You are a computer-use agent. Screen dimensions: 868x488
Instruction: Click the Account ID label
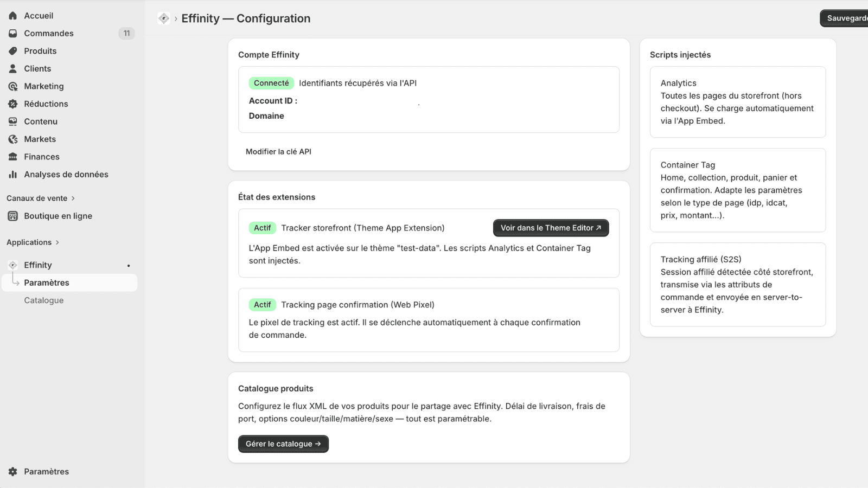pyautogui.click(x=273, y=101)
